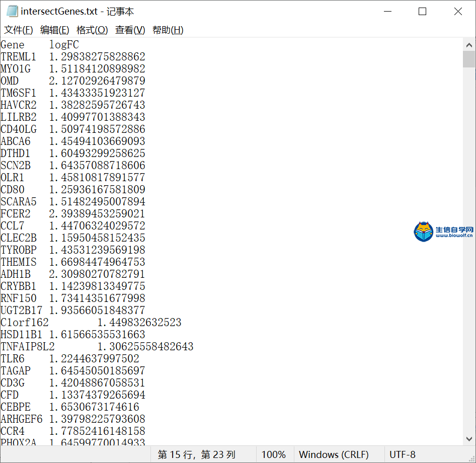Click the TLR6 gene name
476x463 pixels.
(x=13, y=358)
